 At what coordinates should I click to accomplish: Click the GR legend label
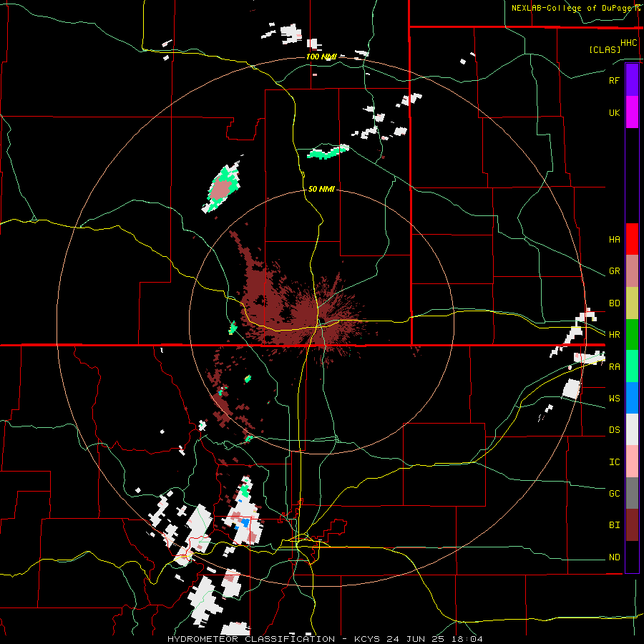coord(614,271)
